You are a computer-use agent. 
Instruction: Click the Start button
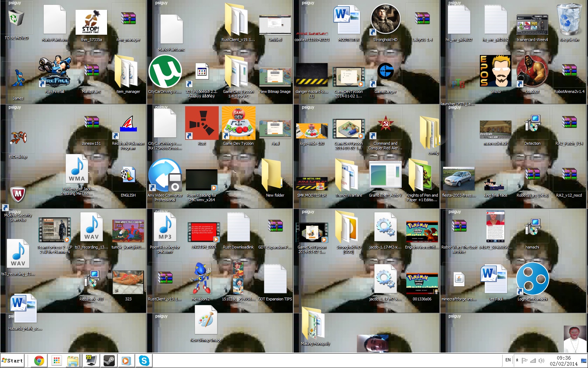click(x=13, y=361)
